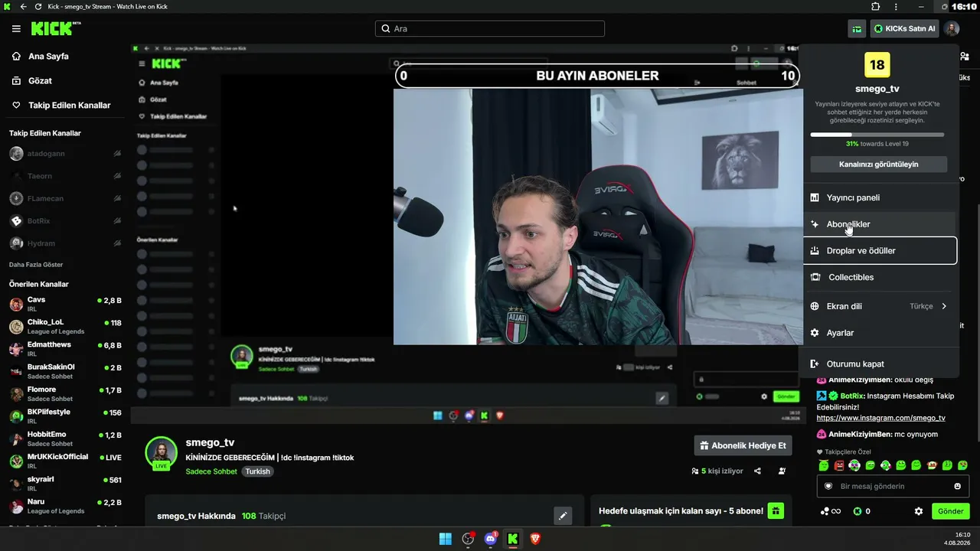Open followed channel Taeorn
This screenshot has height=551, width=980.
[x=65, y=176]
